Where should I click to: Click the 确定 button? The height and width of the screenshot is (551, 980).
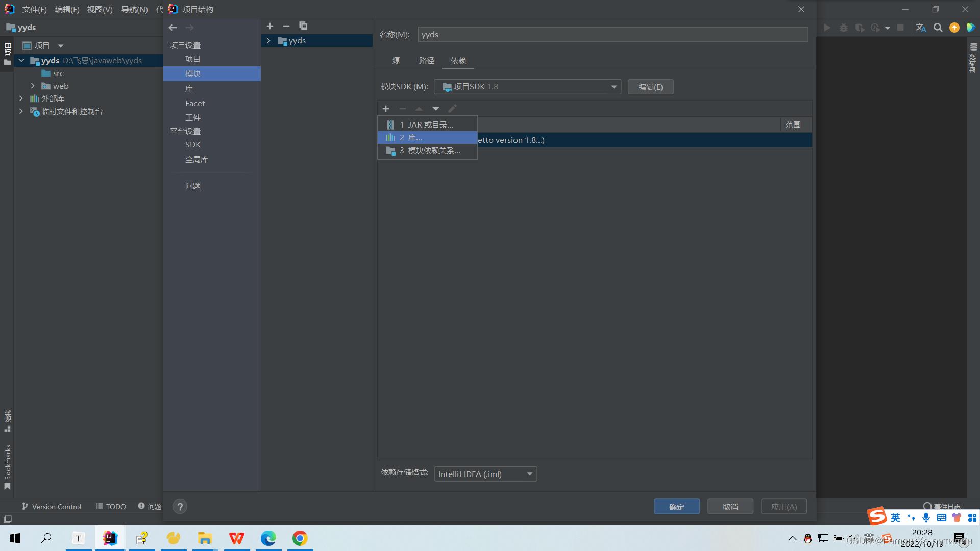tap(676, 507)
